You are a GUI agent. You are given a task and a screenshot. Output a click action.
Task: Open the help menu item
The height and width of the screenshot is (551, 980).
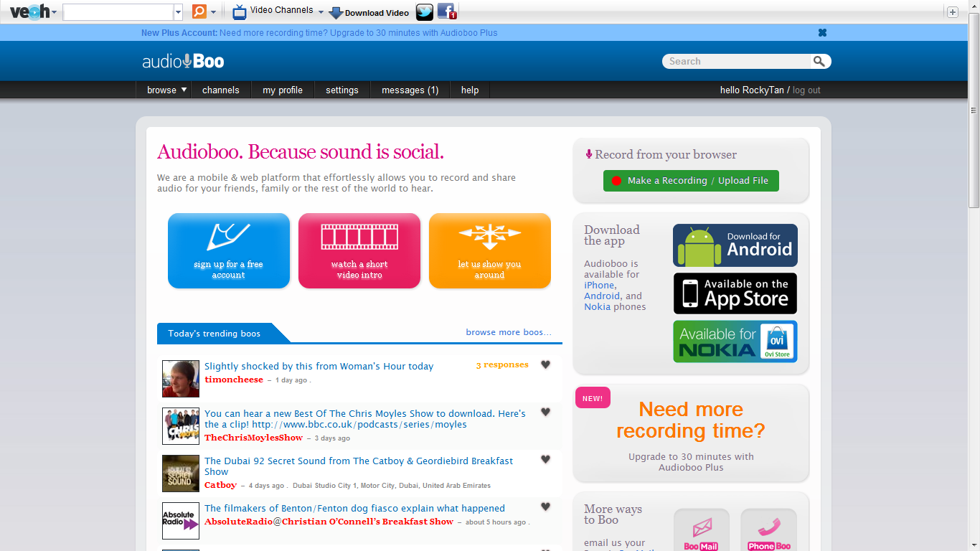point(470,90)
